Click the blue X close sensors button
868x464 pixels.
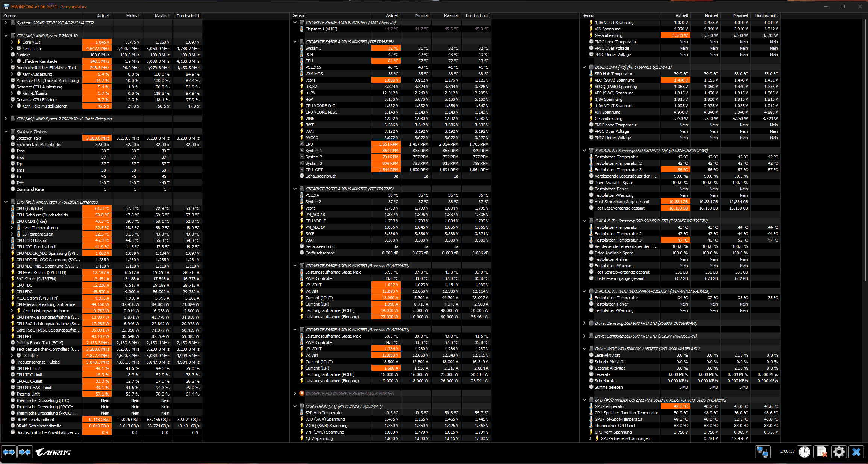(x=856, y=452)
